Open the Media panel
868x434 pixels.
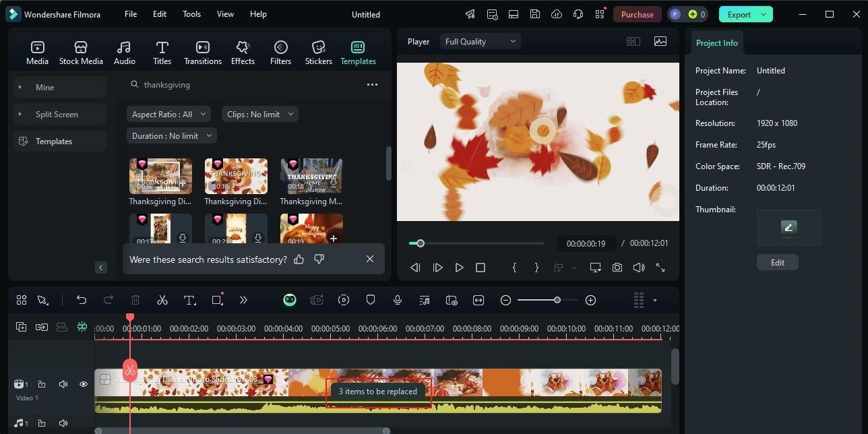coord(37,53)
